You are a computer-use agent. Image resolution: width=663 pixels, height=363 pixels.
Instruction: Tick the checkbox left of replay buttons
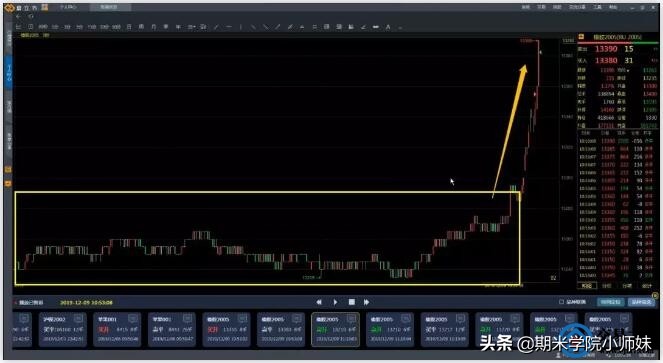click(562, 302)
